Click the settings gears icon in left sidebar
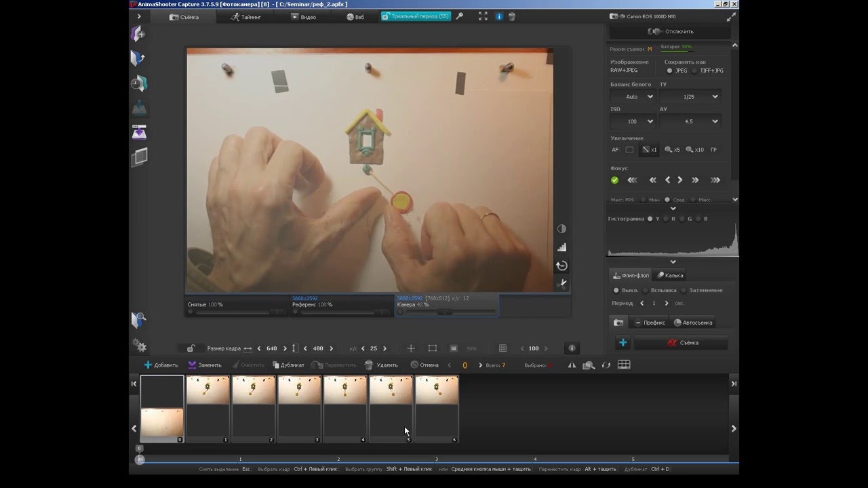 pyautogui.click(x=139, y=345)
